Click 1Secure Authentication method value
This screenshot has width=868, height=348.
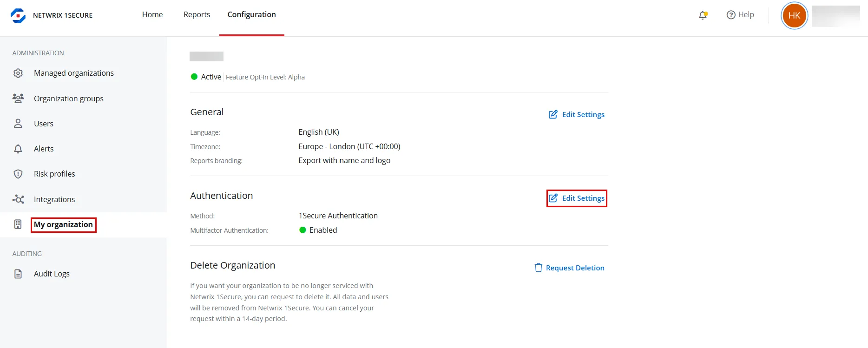pos(338,216)
